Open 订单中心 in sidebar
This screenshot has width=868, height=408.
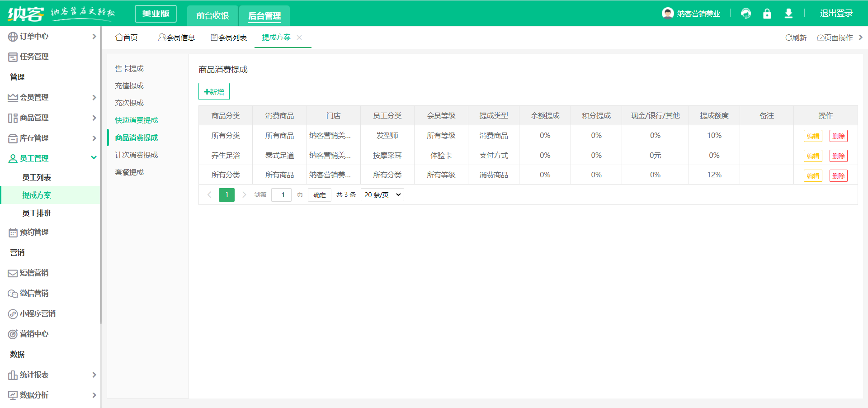point(34,36)
